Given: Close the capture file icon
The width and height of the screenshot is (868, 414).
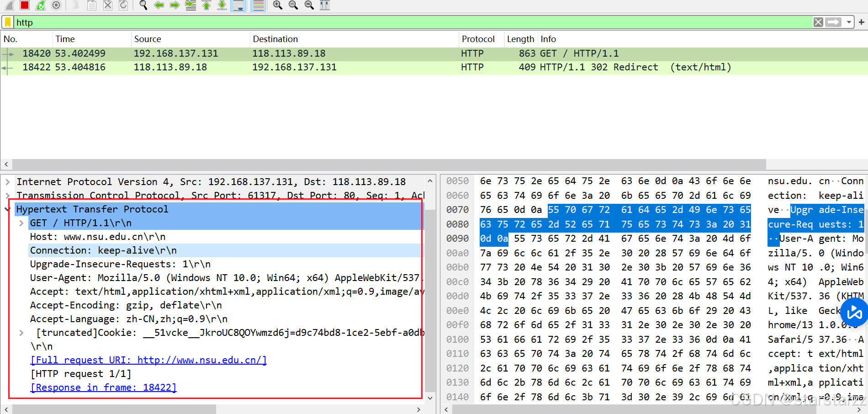Looking at the screenshot, I should point(108,5).
